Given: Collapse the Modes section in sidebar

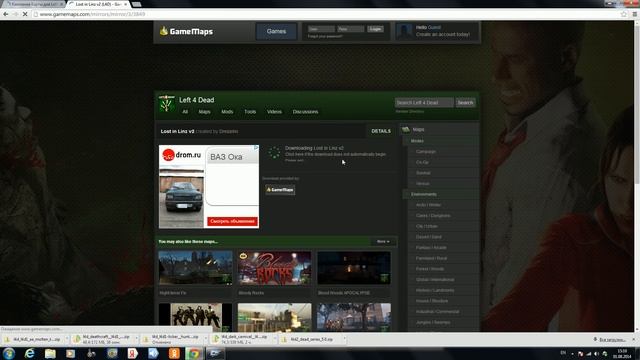Looking at the screenshot, I should click(417, 141).
